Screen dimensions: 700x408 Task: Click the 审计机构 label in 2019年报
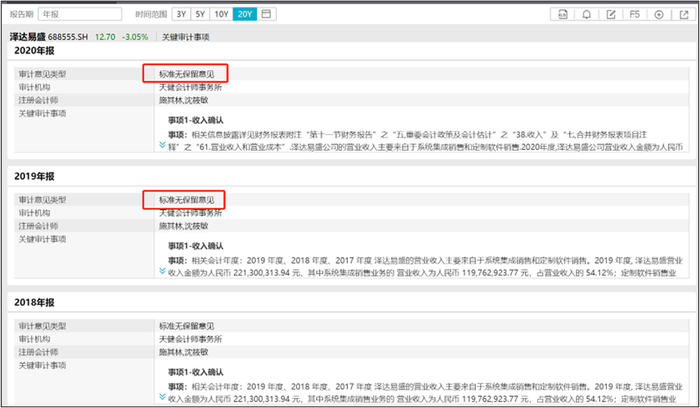click(x=34, y=213)
